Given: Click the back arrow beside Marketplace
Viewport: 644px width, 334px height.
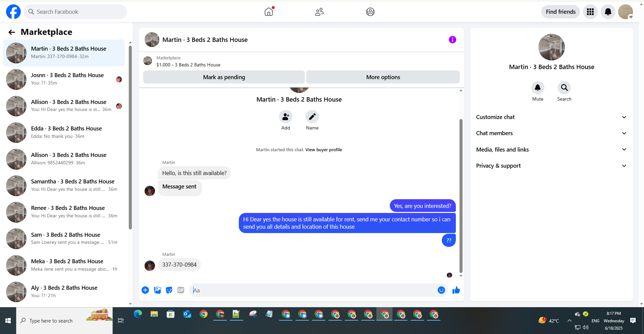Looking at the screenshot, I should click(x=12, y=32).
